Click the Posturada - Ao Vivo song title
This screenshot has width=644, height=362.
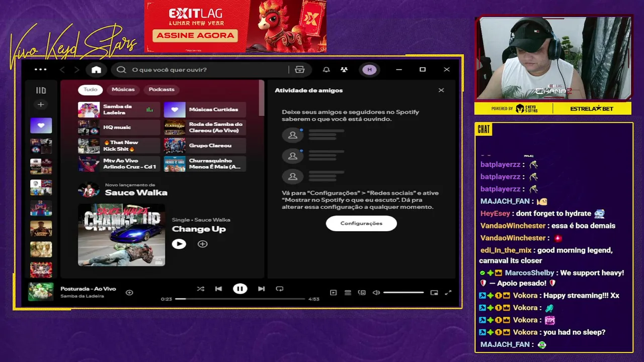click(x=88, y=289)
